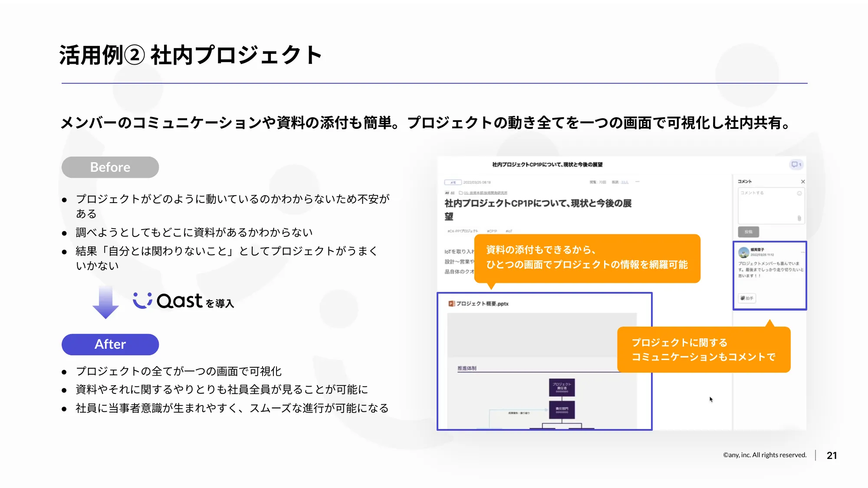Click the bullet 調べようとしてもどこに資料があるかわからない
The image size is (868, 488).
194,233
